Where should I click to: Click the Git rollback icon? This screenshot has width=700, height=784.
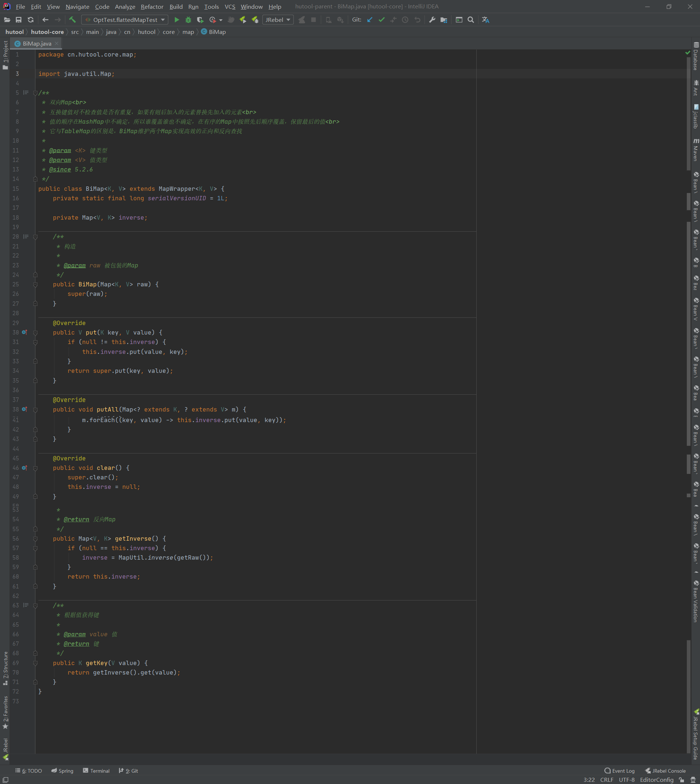point(417,20)
